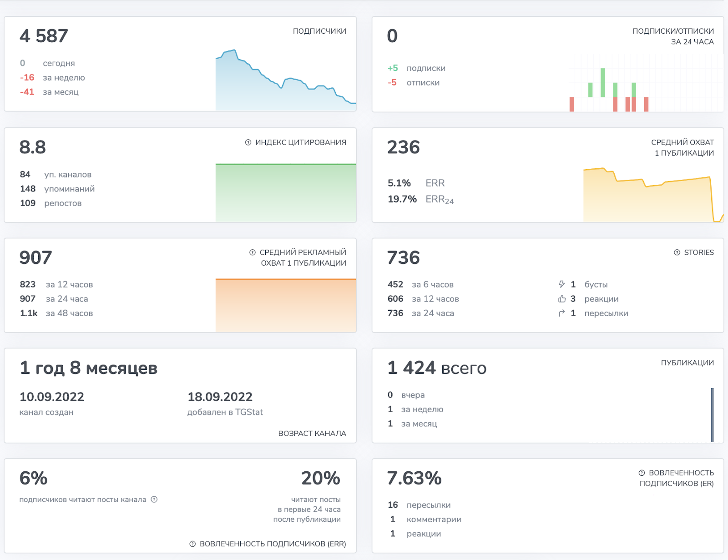Click '+5' подписки value
Screen dimensions: 728x560
[x=393, y=68]
